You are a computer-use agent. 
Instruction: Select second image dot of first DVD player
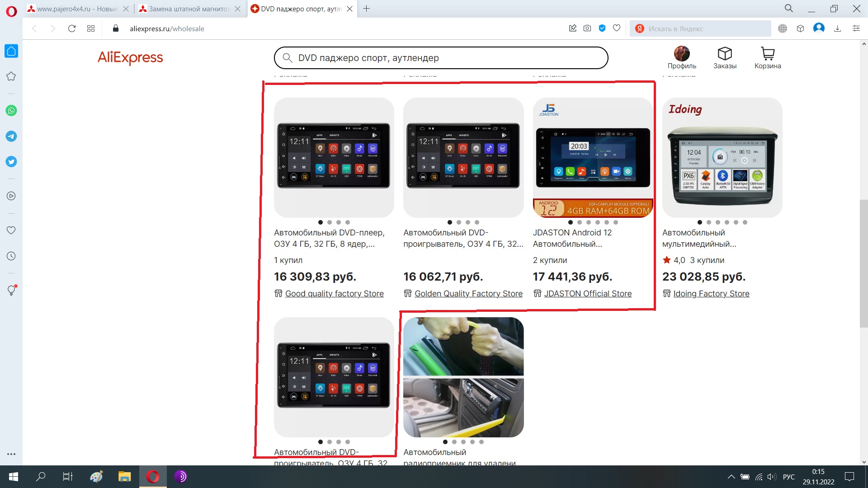[x=330, y=222]
